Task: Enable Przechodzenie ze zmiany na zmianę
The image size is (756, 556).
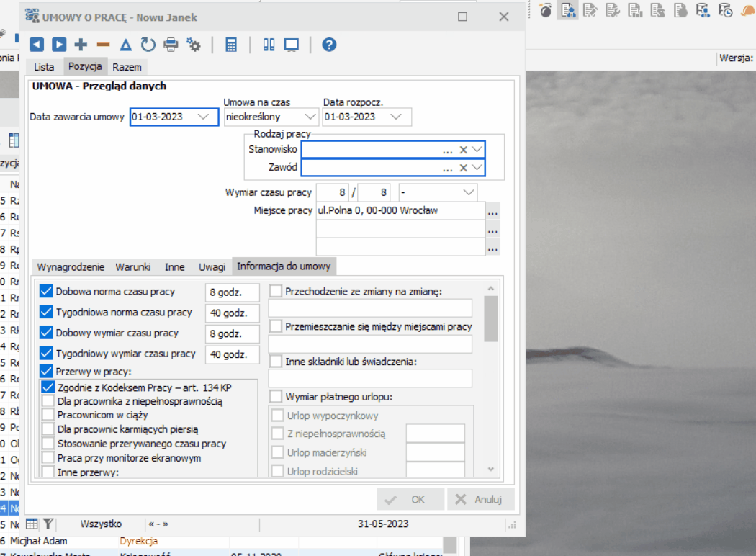Action: click(x=276, y=291)
